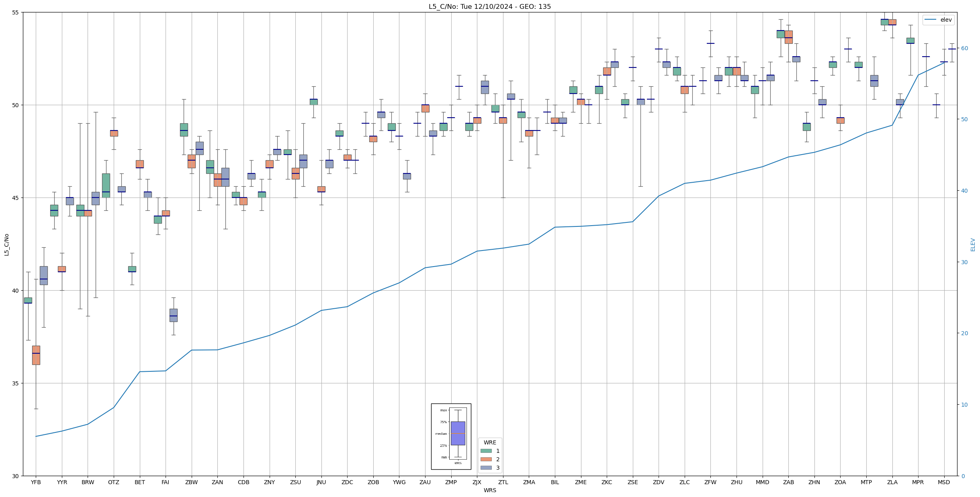This screenshot has height=497, width=980.
Task: Click the purple box in key inset
Action: click(x=458, y=433)
